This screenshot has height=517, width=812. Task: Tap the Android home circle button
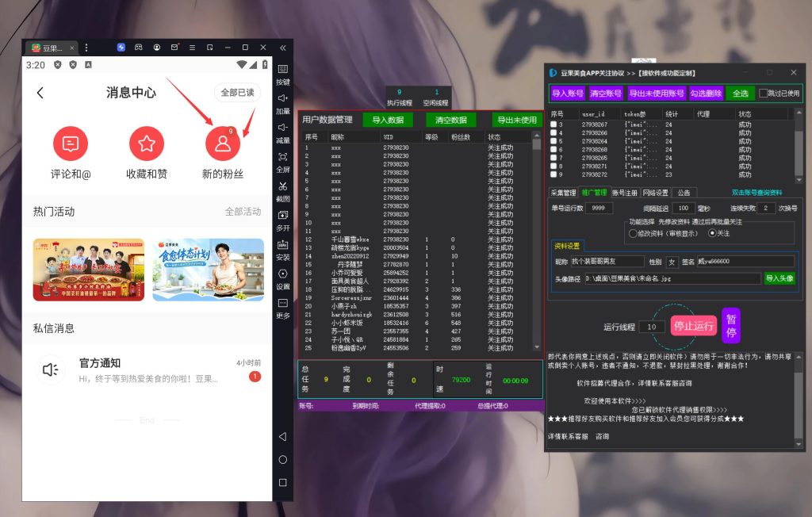click(x=283, y=459)
